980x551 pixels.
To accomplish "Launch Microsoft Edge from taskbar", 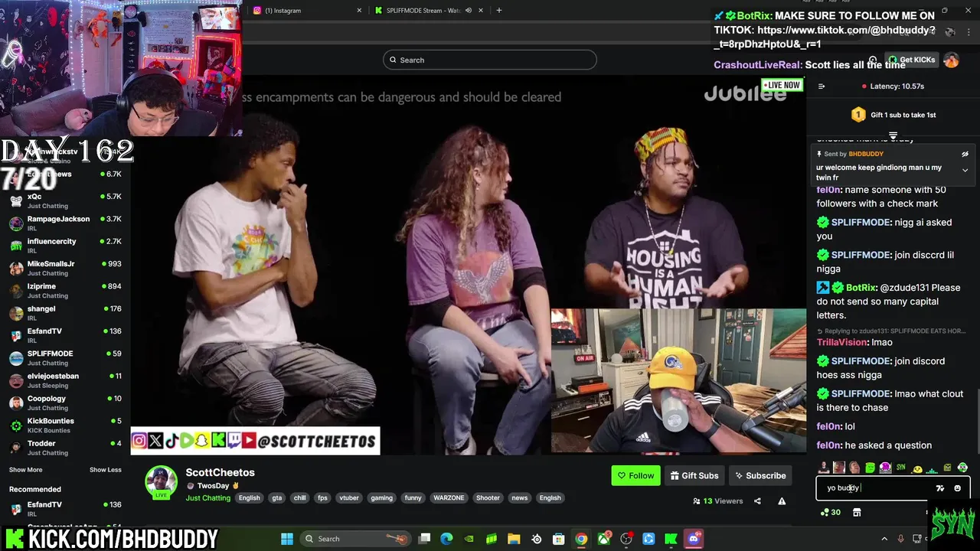I will click(446, 539).
